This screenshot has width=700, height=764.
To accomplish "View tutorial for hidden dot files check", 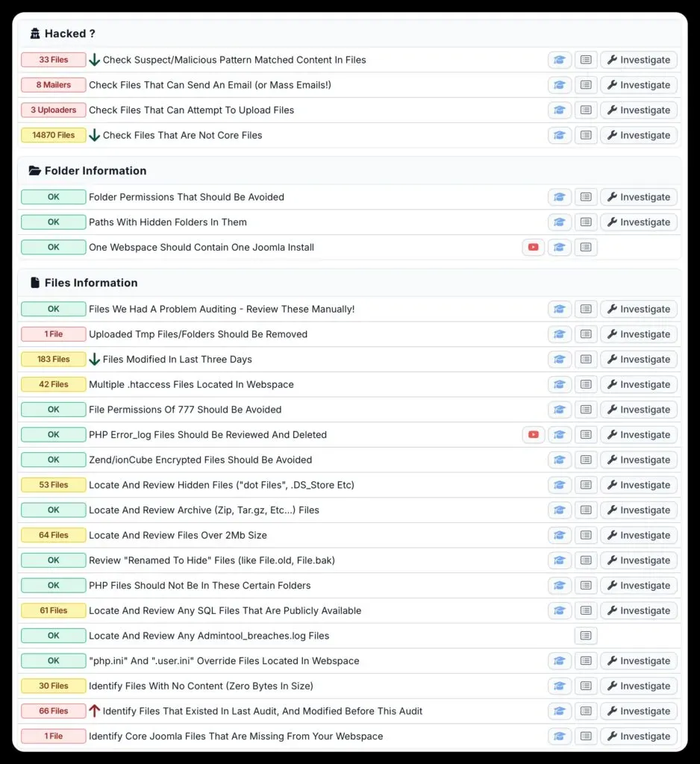I will [x=560, y=485].
